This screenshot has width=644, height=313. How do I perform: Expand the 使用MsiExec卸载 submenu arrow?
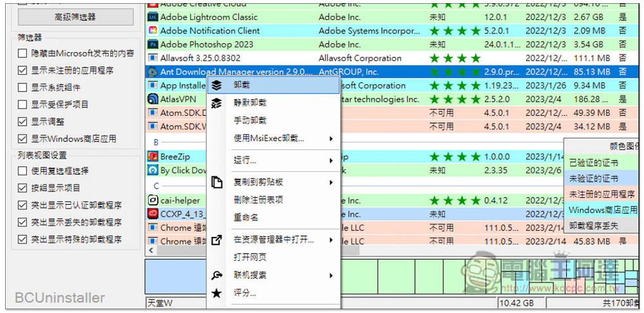[x=331, y=138]
